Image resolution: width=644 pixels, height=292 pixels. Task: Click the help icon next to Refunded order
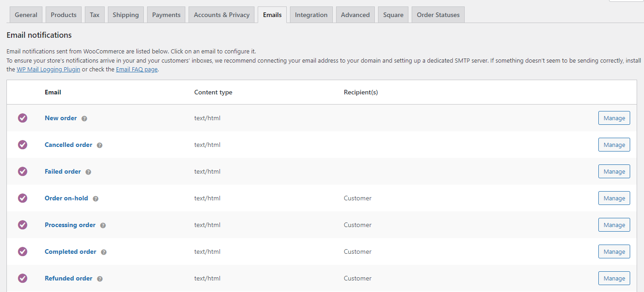[x=100, y=279]
